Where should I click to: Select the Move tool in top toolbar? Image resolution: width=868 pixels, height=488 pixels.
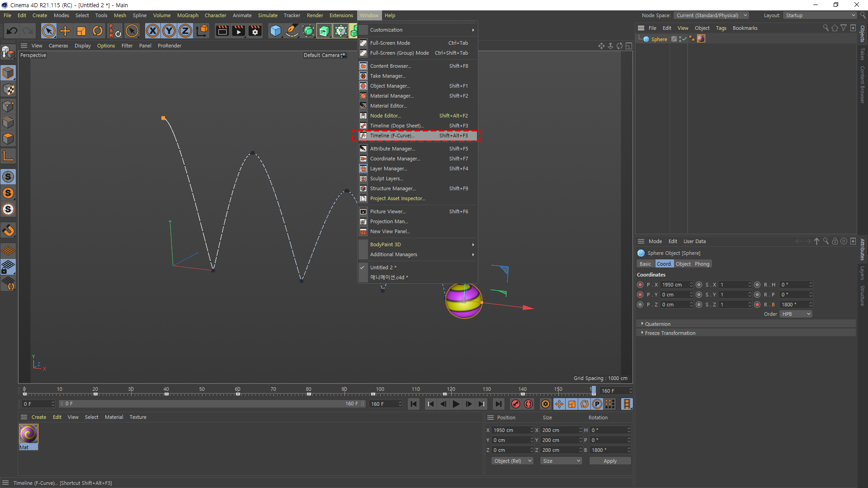point(65,31)
